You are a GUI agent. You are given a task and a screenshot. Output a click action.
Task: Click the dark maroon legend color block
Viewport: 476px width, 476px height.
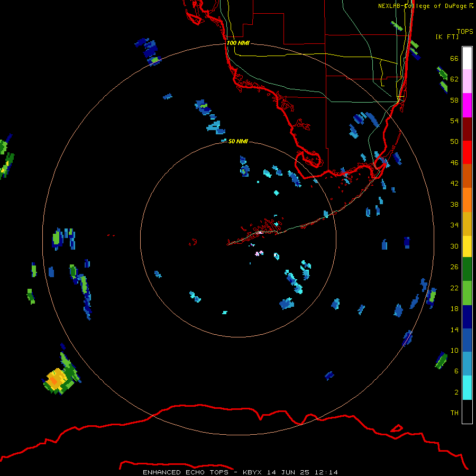click(x=467, y=129)
